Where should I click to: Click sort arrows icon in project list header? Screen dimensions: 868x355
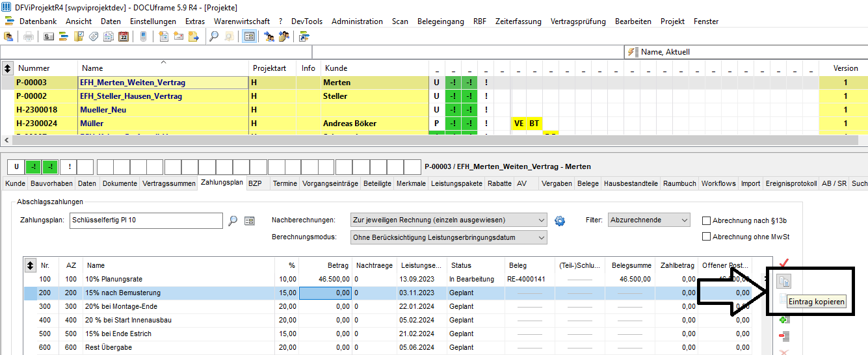click(8, 68)
